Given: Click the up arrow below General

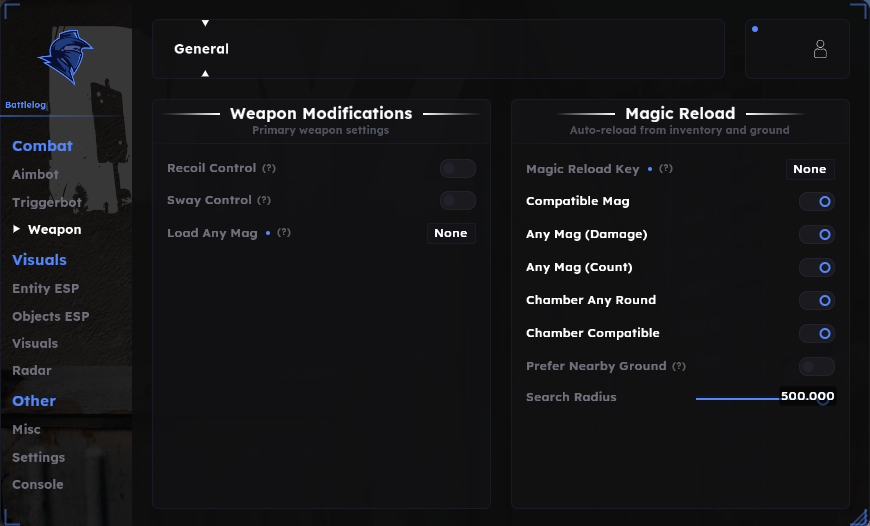Looking at the screenshot, I should (205, 73).
